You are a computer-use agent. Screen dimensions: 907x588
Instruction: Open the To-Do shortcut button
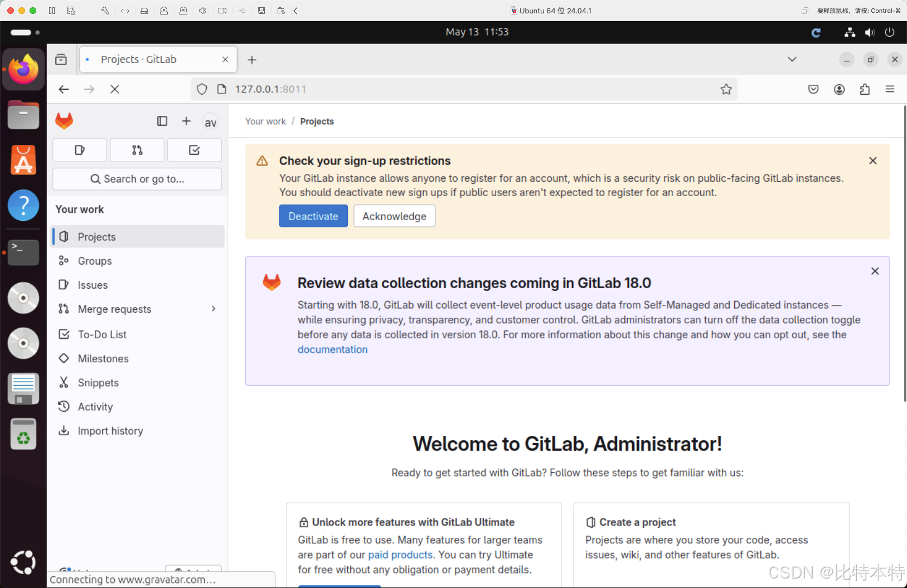tap(195, 150)
